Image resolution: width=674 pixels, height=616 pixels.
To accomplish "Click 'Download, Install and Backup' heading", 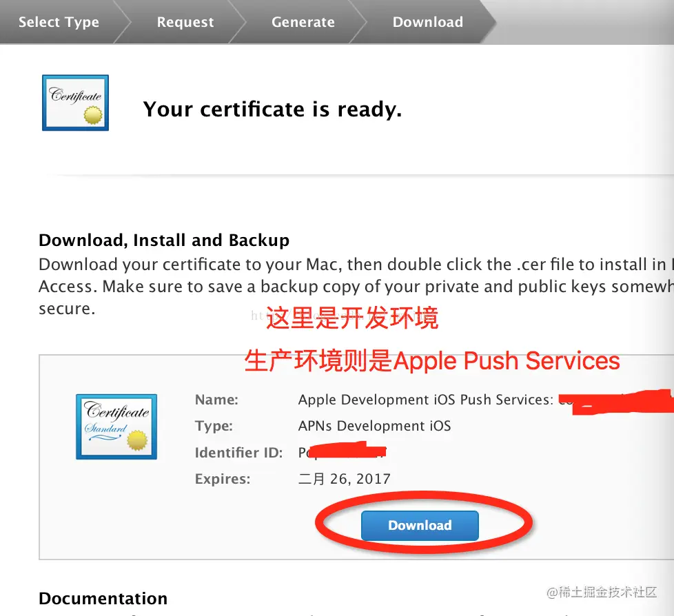I will [x=164, y=240].
